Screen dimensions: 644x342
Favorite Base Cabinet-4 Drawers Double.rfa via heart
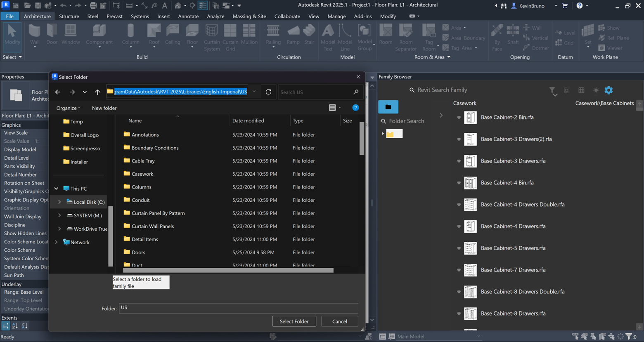(x=459, y=205)
